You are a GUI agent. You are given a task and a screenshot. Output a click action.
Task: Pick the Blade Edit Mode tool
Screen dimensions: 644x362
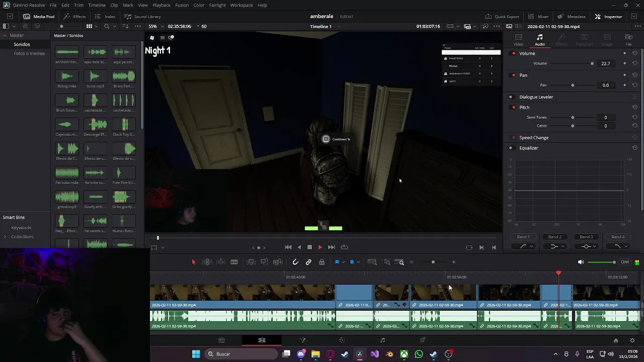point(234,262)
